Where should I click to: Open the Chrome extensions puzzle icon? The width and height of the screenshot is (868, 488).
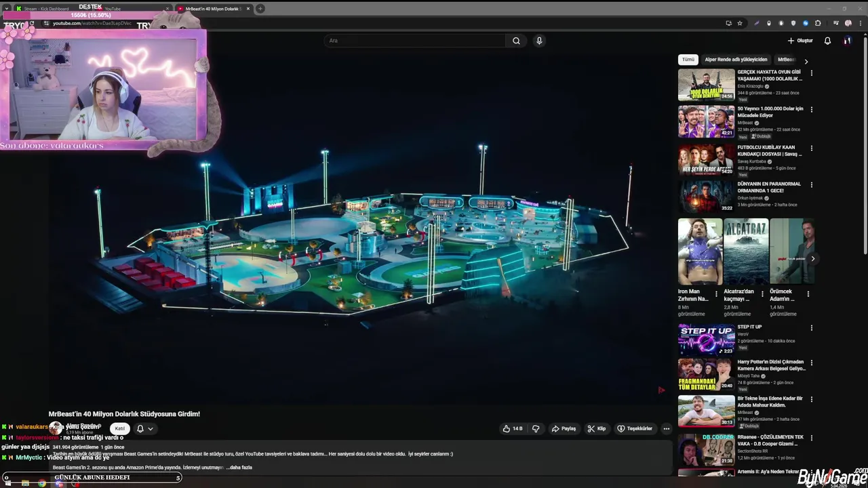pyautogui.click(x=818, y=23)
